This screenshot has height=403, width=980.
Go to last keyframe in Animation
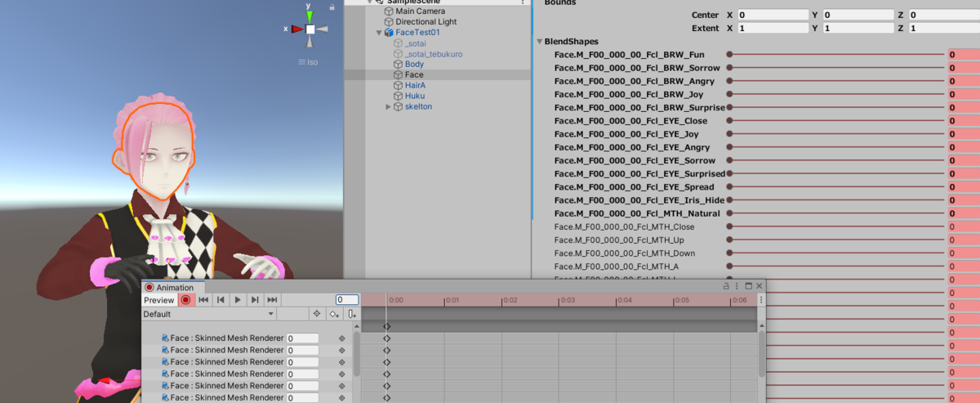272,300
